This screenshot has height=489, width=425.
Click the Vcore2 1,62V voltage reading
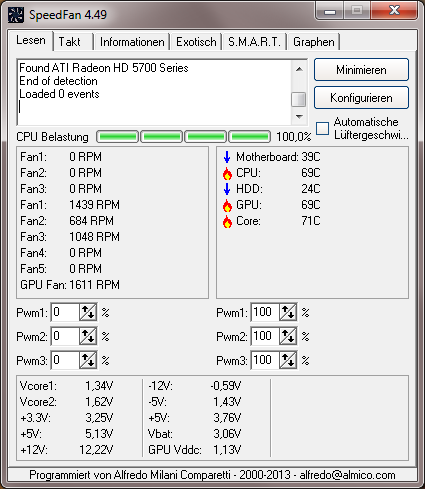point(67,402)
